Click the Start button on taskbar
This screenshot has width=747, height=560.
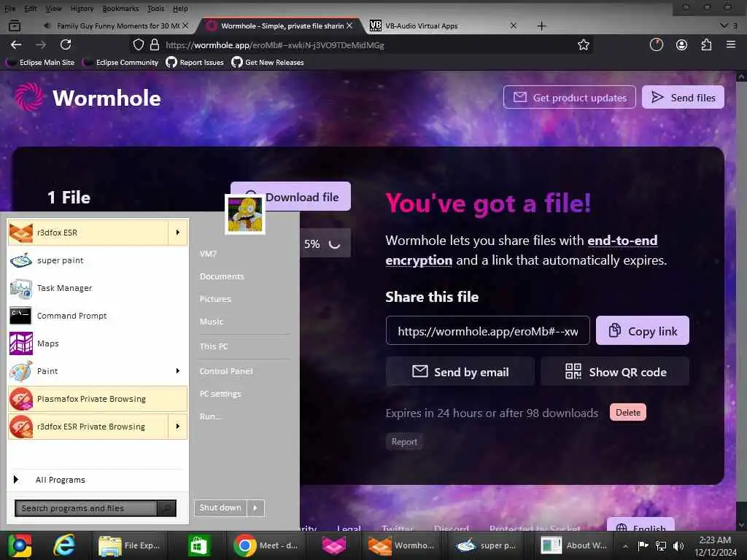(x=20, y=545)
